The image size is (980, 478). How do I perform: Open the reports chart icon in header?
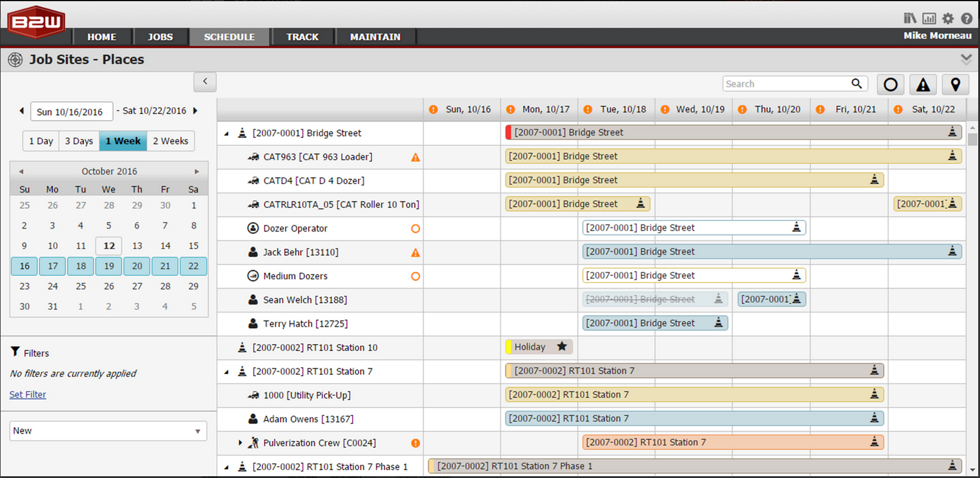point(929,18)
